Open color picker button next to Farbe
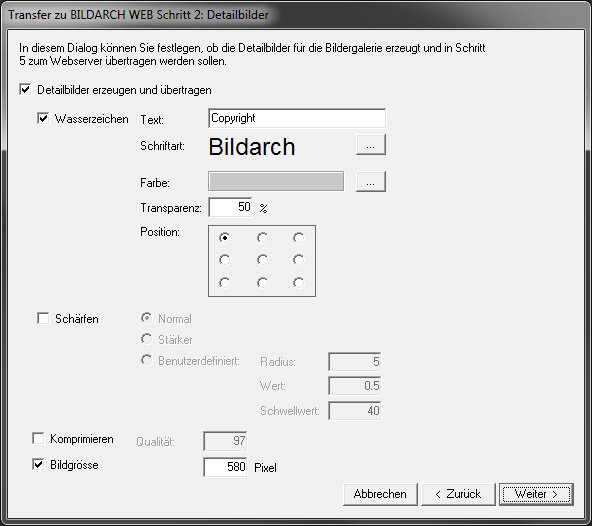This screenshot has width=592, height=526. [371, 182]
